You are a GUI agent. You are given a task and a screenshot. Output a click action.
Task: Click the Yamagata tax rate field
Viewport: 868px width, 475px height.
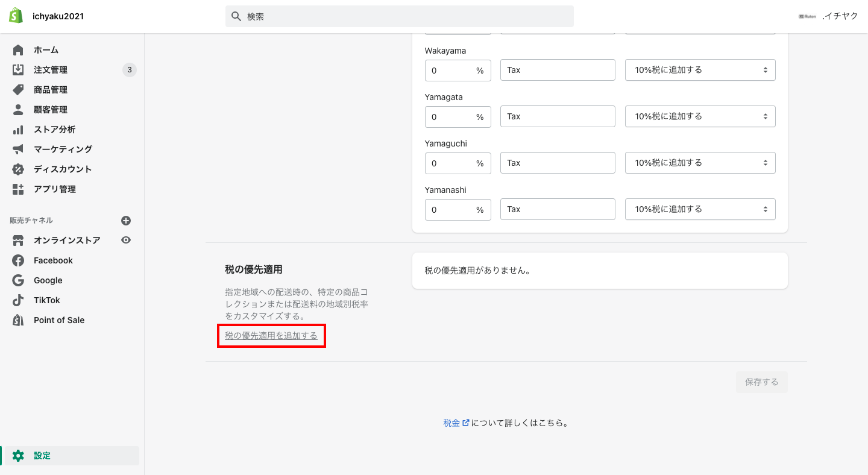[x=458, y=116]
